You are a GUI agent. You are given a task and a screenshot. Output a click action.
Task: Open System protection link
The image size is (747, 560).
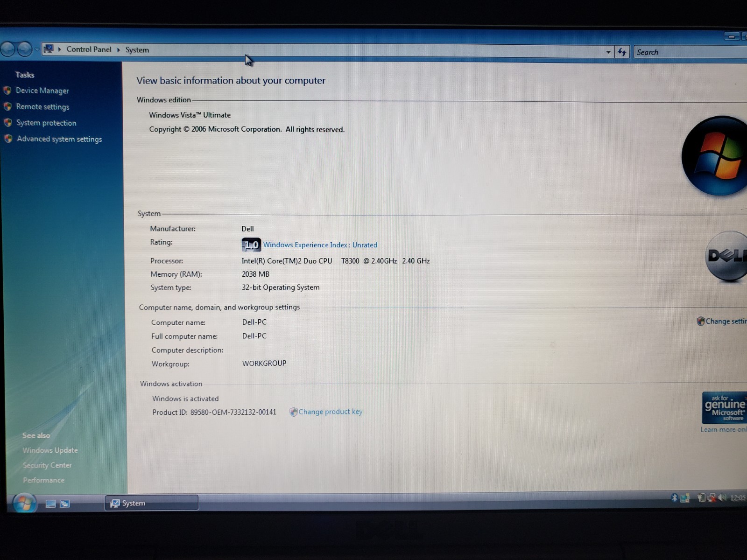(x=46, y=123)
